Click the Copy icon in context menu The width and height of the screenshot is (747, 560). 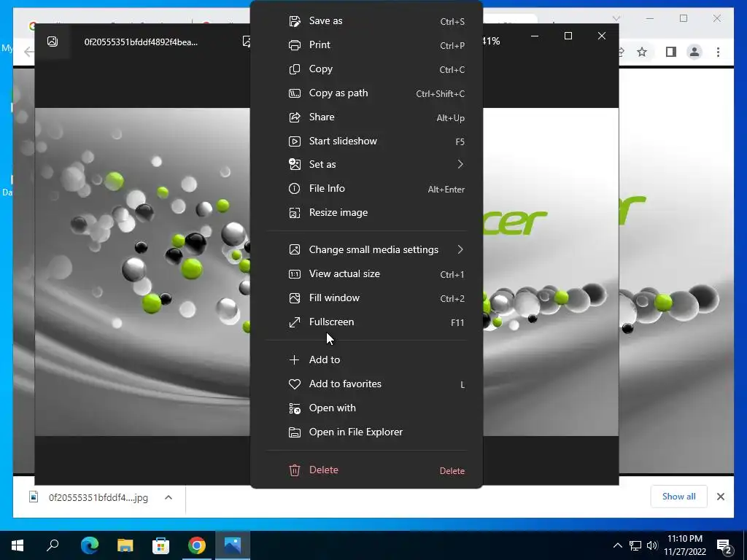[295, 69]
